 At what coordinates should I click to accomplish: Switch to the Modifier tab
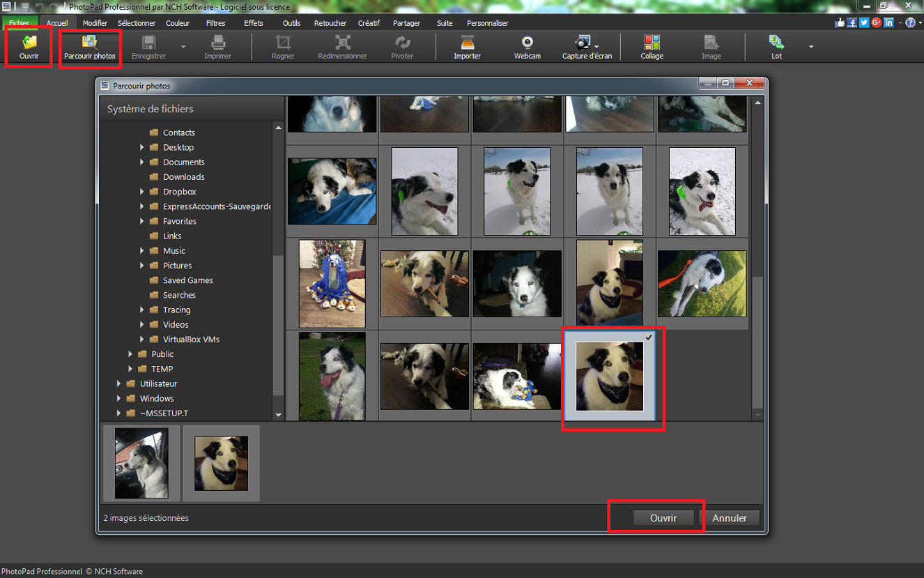95,23
